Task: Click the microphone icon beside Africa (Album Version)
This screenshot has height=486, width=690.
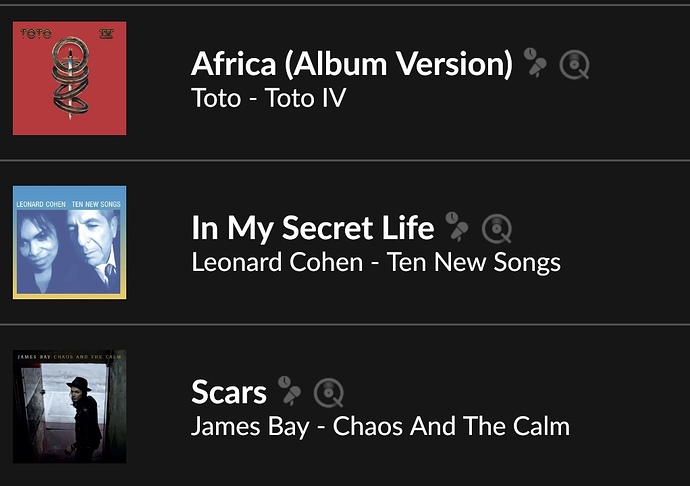Action: (x=535, y=63)
